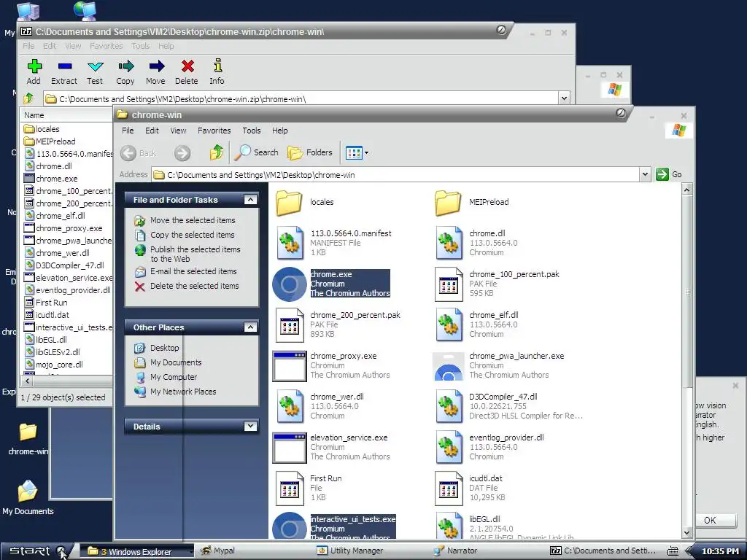The image size is (747, 560).
Task: Click the Go button next to address bar
Action: pos(669,174)
